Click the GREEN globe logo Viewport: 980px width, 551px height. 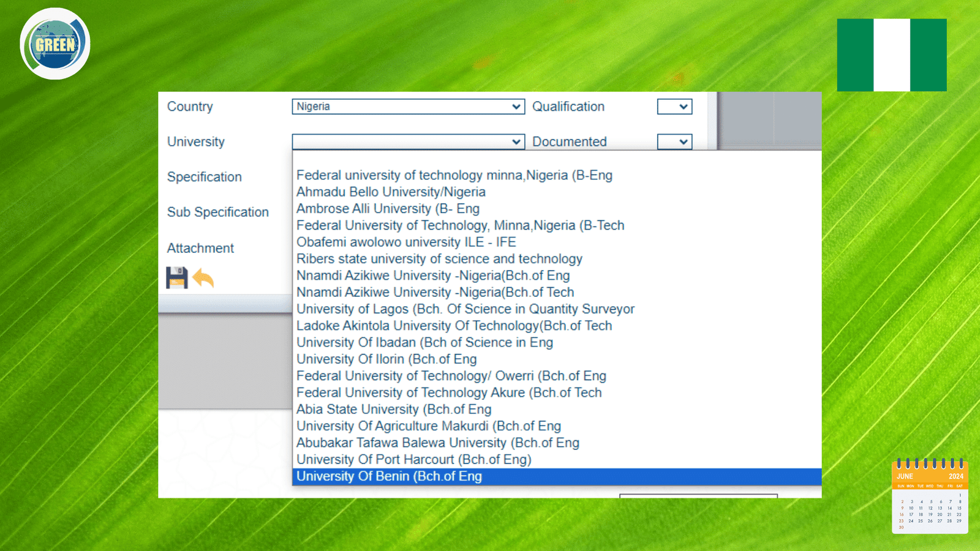click(55, 44)
